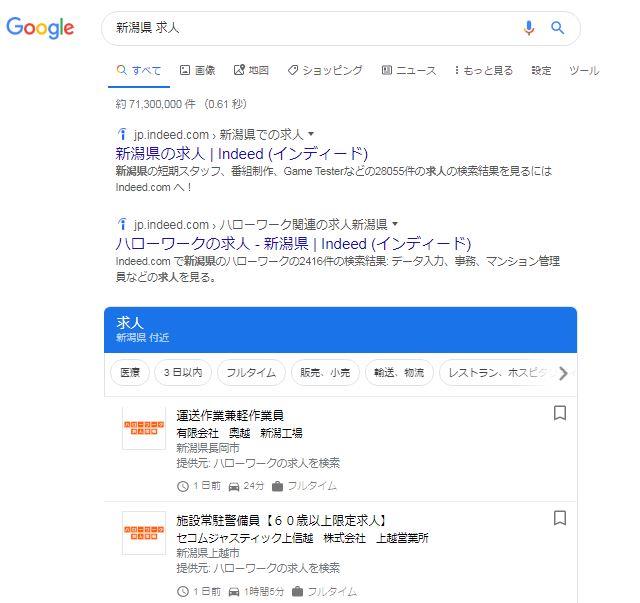
Task: Open the ハローワーク logo thumbnail of first job
Action: tap(144, 428)
